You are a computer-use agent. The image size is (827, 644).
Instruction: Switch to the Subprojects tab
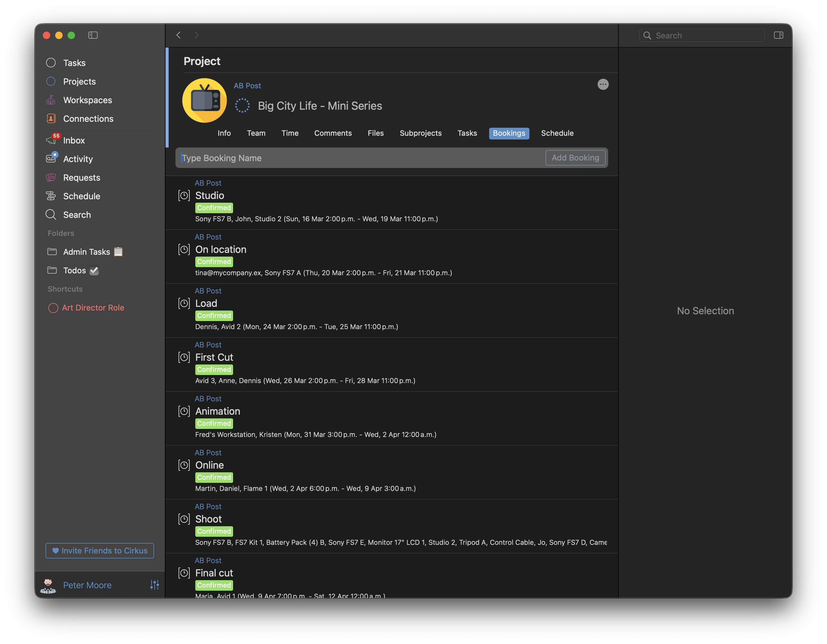[420, 133]
